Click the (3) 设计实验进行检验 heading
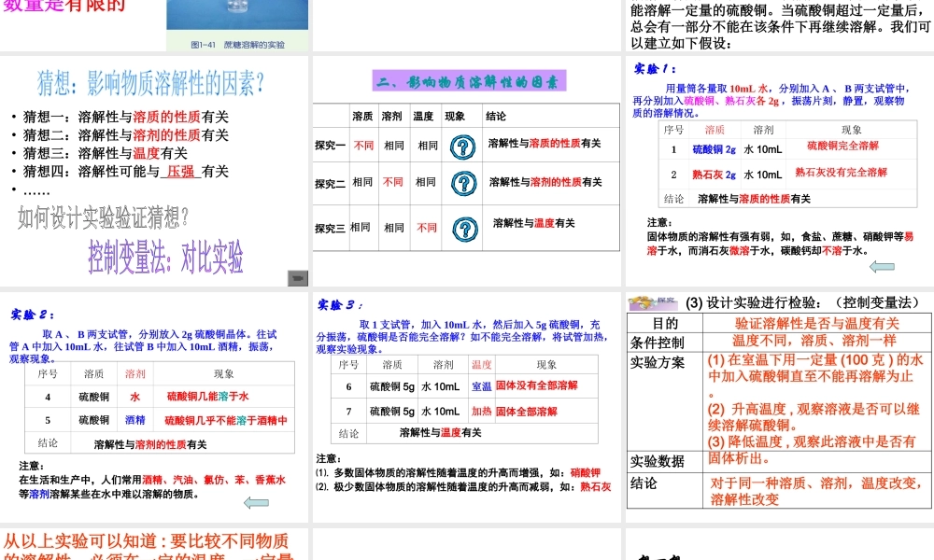The height and width of the screenshot is (560, 934). 801,302
